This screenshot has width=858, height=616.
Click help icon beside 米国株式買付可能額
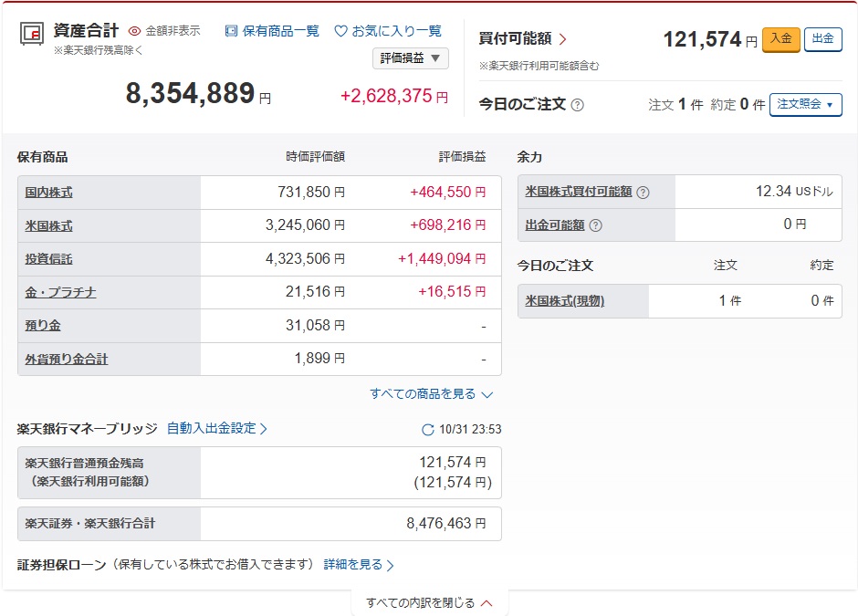643,193
